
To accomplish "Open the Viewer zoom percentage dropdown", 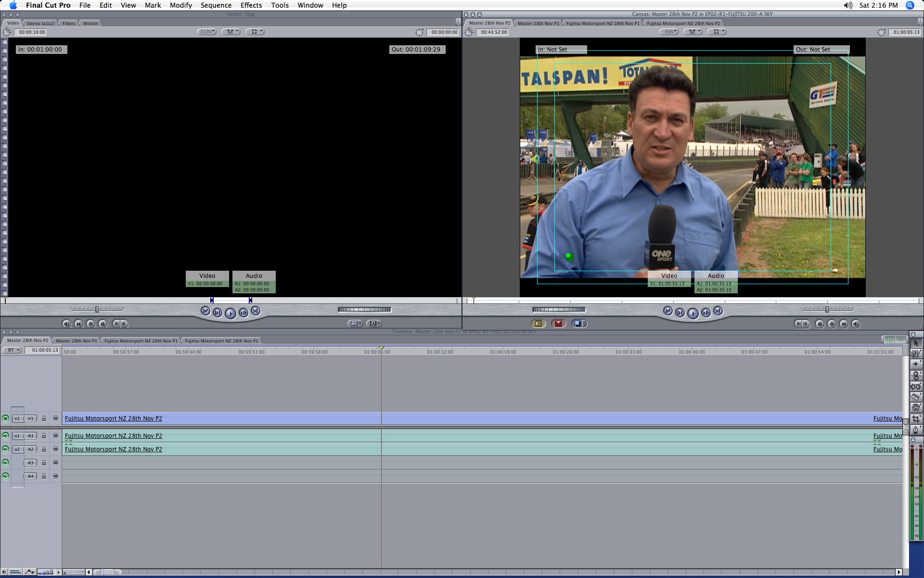I will click(x=206, y=32).
